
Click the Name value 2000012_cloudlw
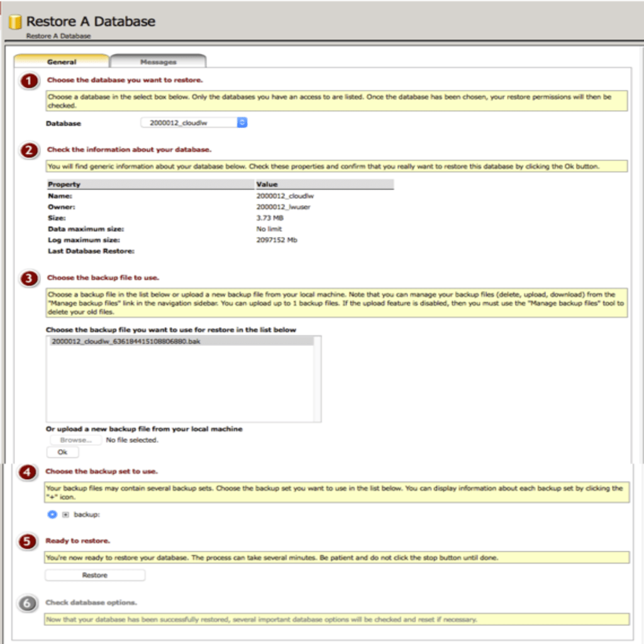(x=285, y=196)
